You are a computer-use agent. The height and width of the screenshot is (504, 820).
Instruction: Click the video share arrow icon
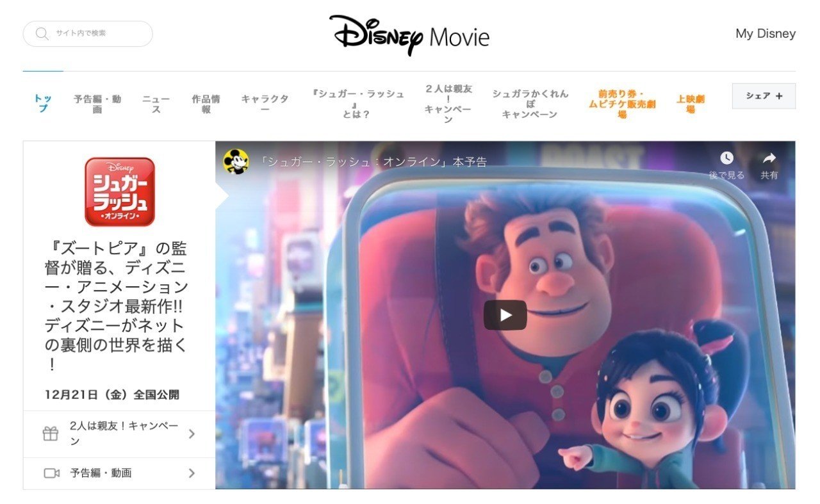(769, 158)
